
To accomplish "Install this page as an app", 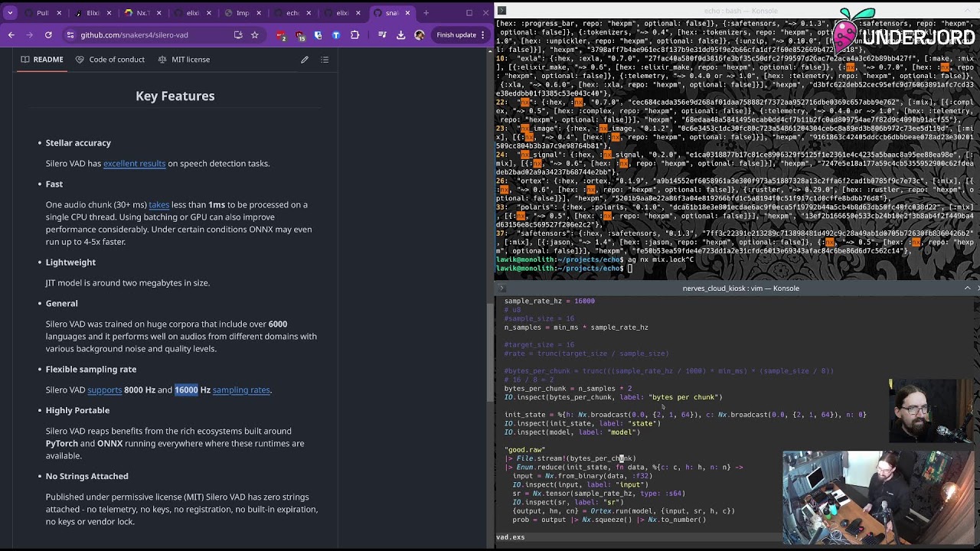I will coord(238,35).
